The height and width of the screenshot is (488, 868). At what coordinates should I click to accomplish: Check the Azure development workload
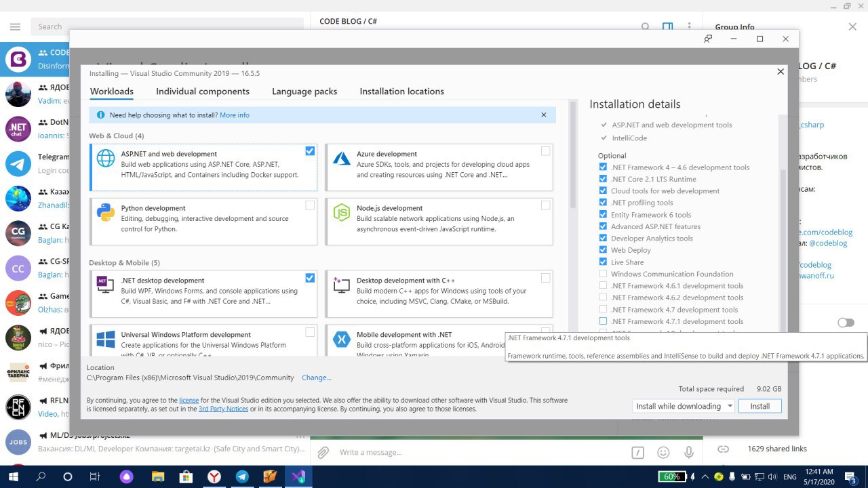546,151
